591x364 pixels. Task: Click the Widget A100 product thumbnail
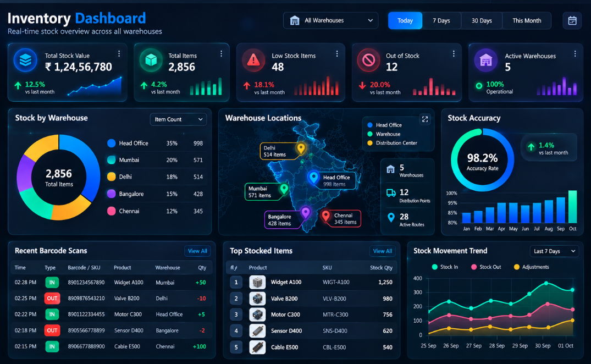click(257, 282)
